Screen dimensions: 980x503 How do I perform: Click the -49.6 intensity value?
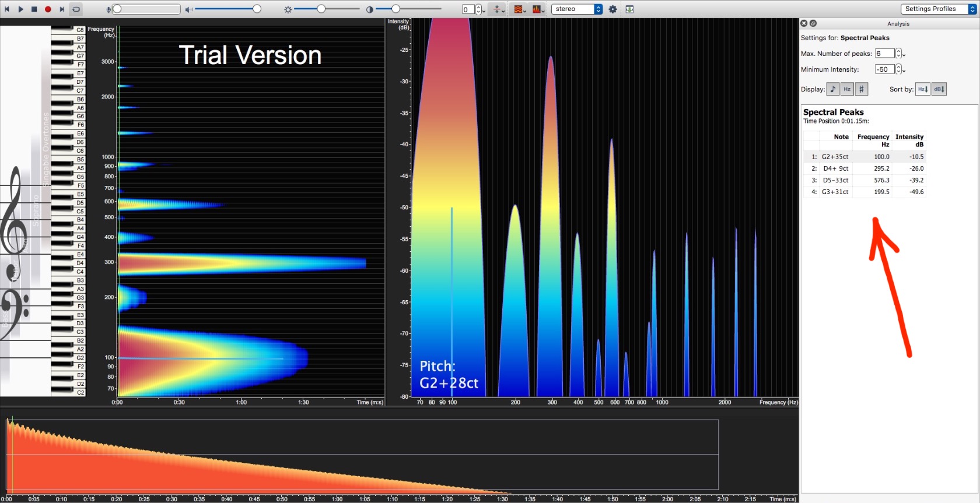(916, 192)
